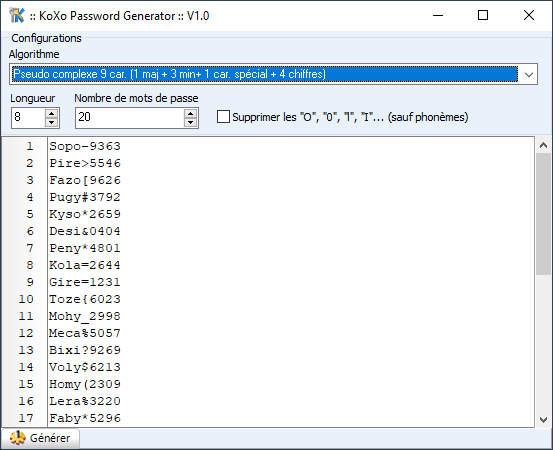The height and width of the screenshot is (450, 553).
Task: Select password line Sopo-9363
Action: (85, 146)
